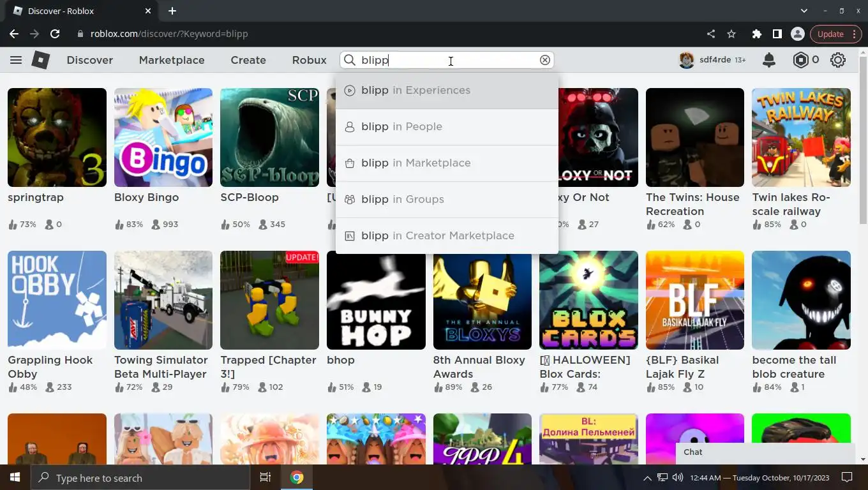Viewport: 868px width, 490px height.
Task: Open 8th Annual Bloxys thumbnail
Action: (x=483, y=300)
